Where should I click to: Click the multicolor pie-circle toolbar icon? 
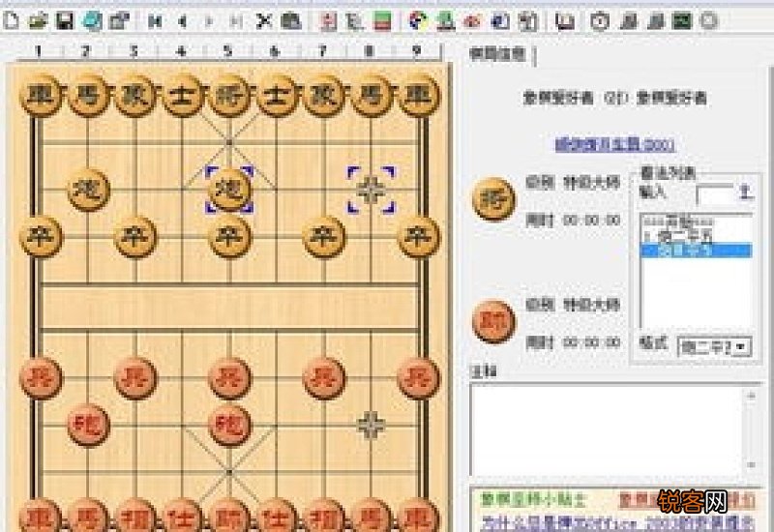(419, 21)
